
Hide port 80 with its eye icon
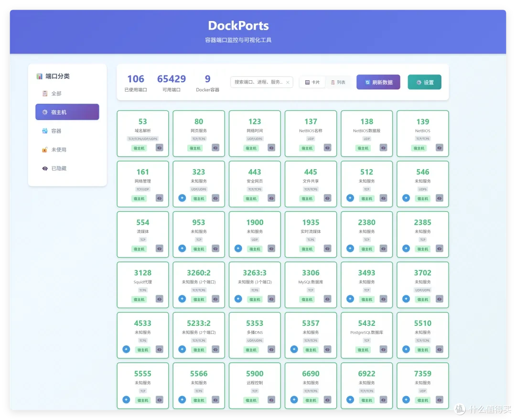(215, 148)
